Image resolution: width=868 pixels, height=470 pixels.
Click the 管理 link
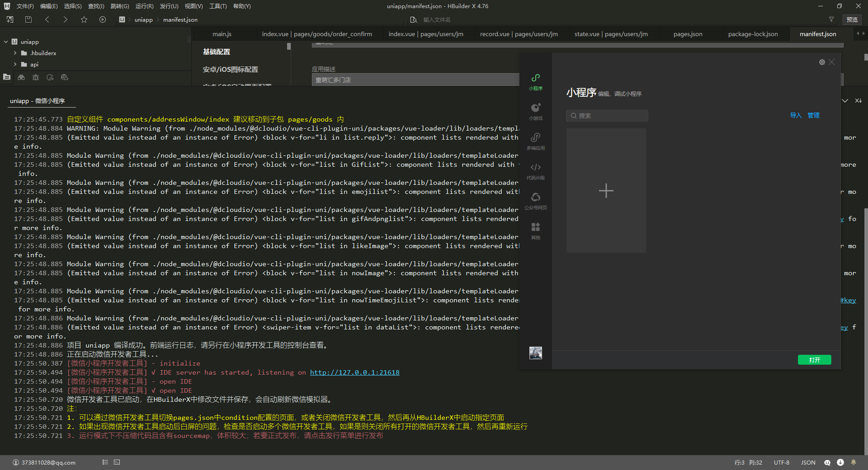[x=813, y=115]
